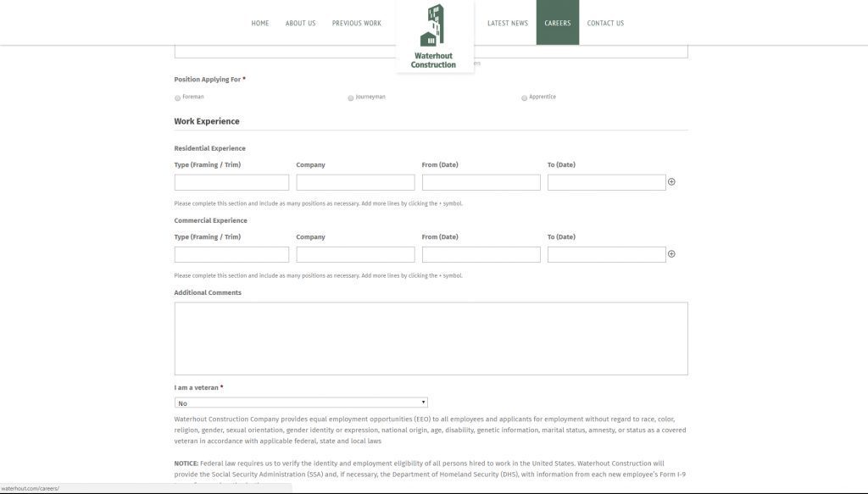Focus the Commercial Type (Framing / Trim) field

[231, 254]
